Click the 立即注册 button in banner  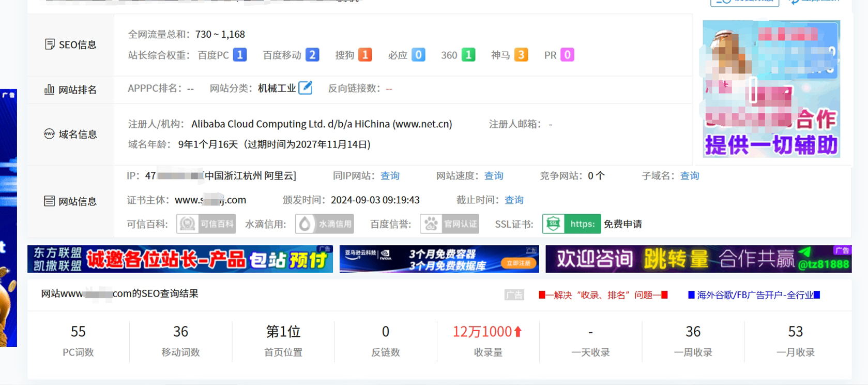(519, 263)
